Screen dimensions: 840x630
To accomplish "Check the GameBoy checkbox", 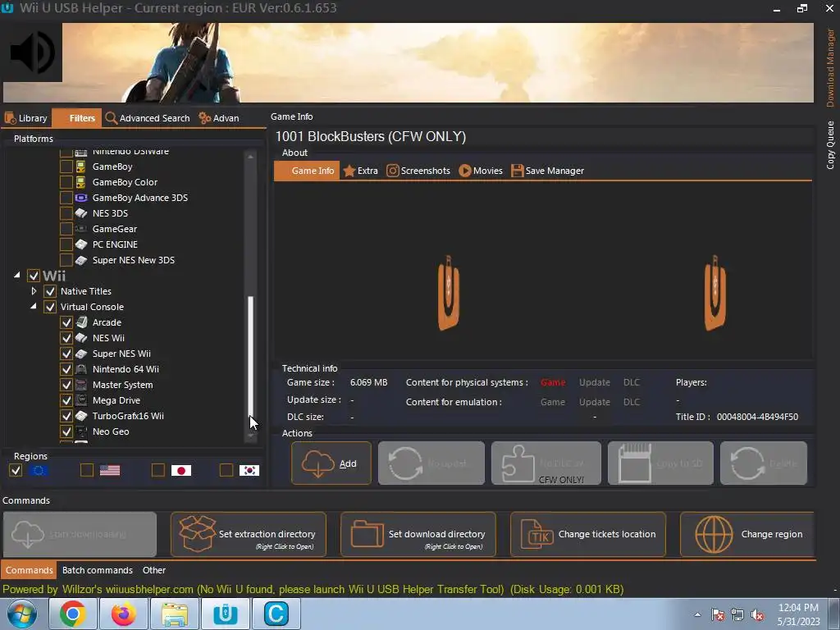I will click(66, 167).
